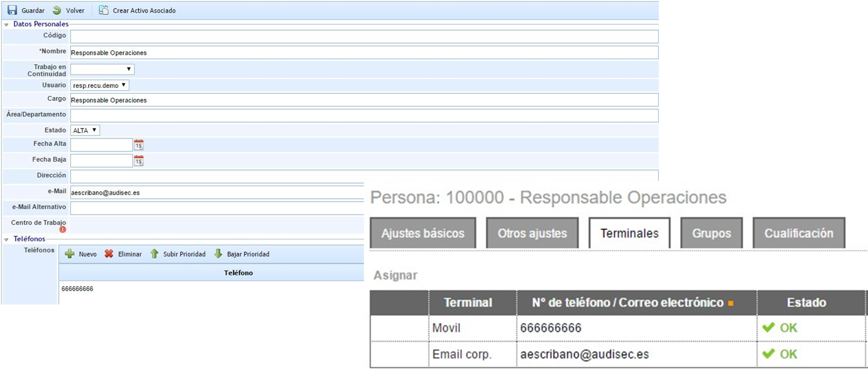Click the Crear Activo Asociado icon
The image size is (868, 373).
[103, 10]
